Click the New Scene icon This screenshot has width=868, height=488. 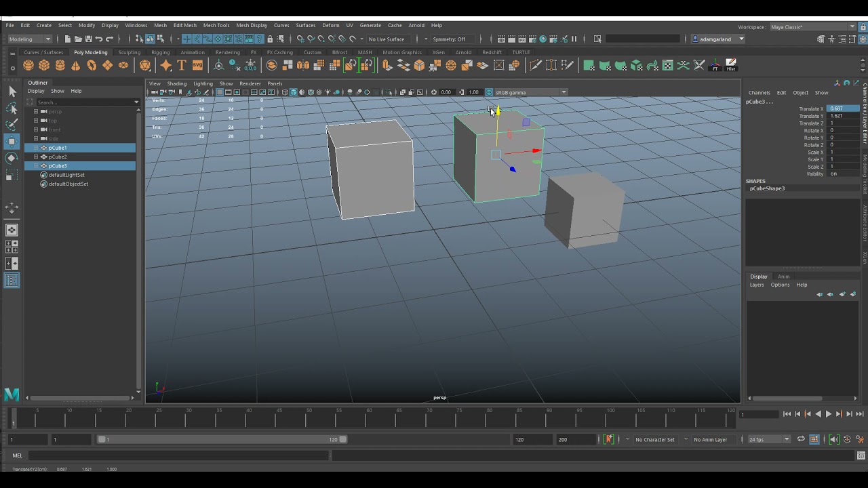point(68,39)
